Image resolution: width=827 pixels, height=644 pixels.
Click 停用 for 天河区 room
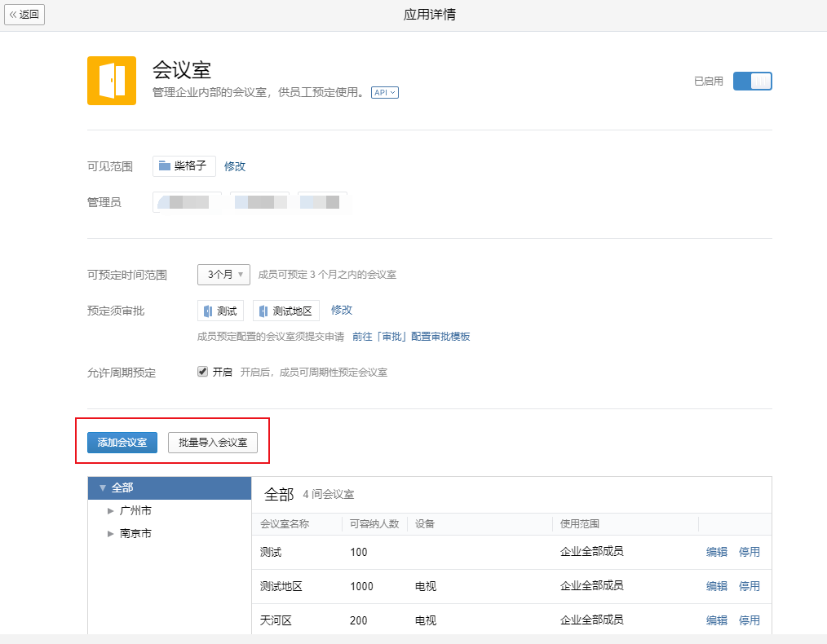pyautogui.click(x=749, y=620)
